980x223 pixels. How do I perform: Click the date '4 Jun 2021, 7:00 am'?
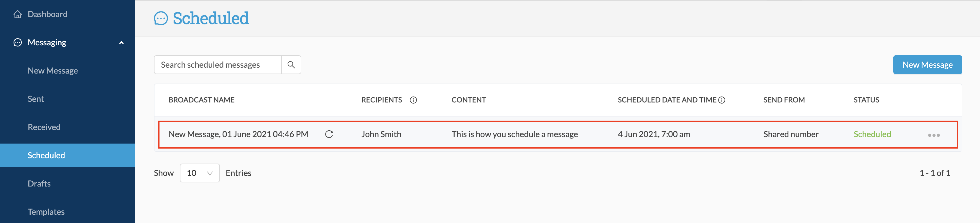(654, 134)
